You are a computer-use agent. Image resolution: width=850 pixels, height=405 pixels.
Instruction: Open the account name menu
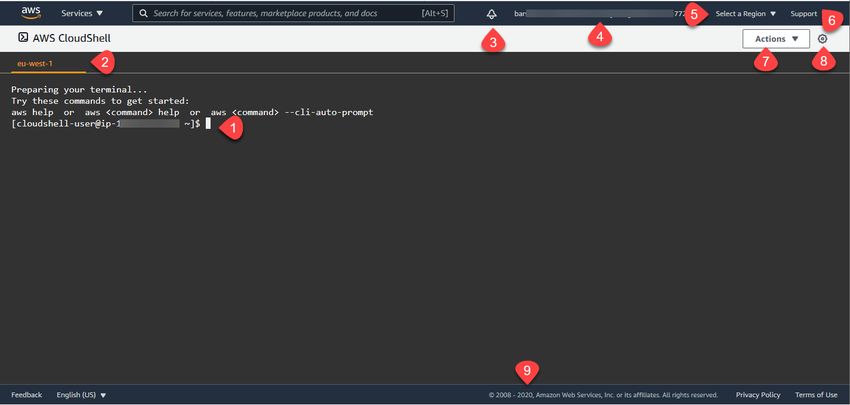(600, 14)
